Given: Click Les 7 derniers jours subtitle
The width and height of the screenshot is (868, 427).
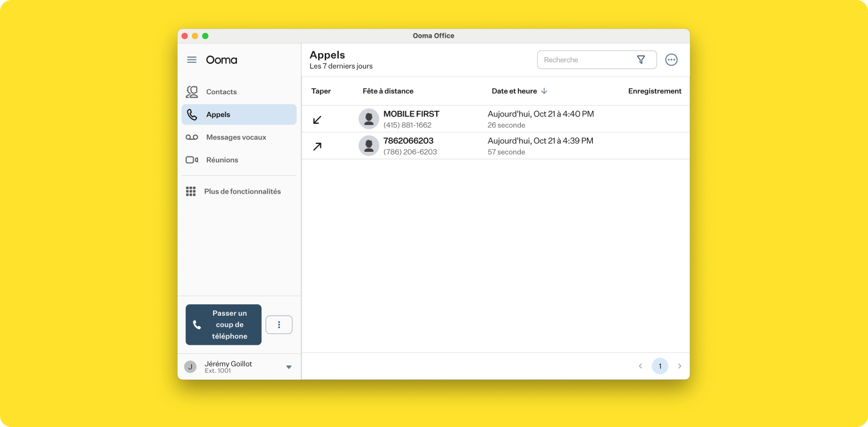Looking at the screenshot, I should tap(341, 66).
